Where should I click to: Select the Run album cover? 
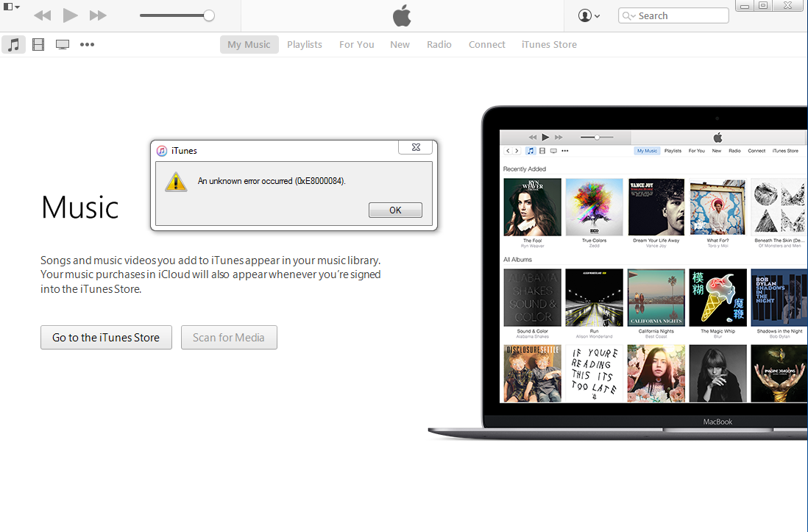pyautogui.click(x=594, y=297)
